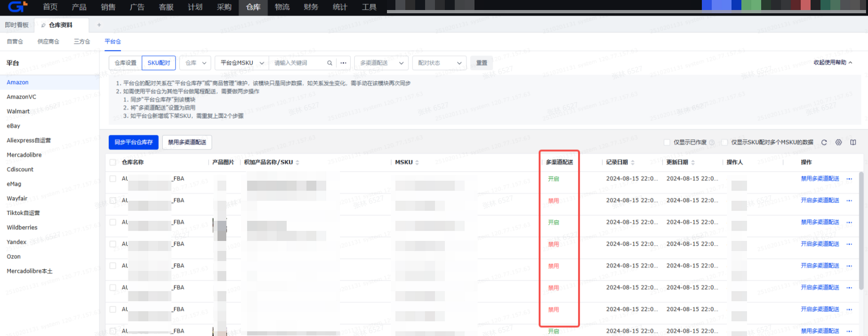This screenshot has height=336, width=868.
Task: Switch to the 供应商仓 tab
Action: click(48, 42)
